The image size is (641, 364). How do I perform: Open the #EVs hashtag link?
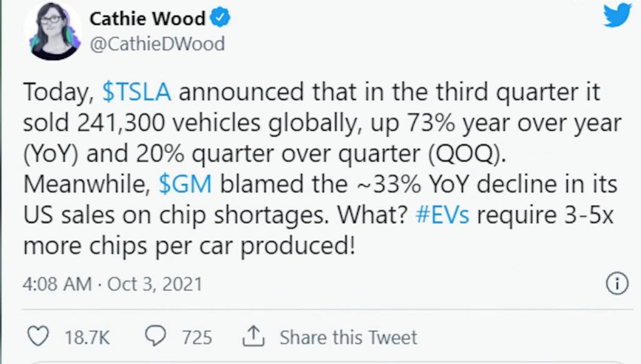coord(443,215)
